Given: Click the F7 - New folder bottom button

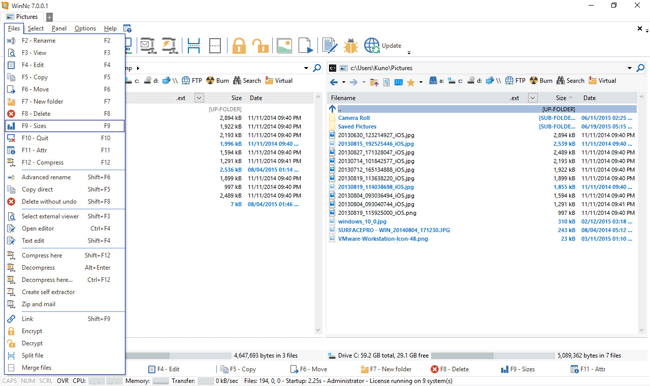Looking at the screenshot, I should [386, 369].
